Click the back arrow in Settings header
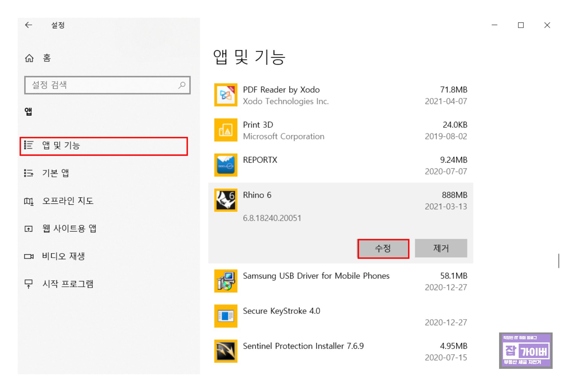Viewport: 577px width, 392px height. pos(29,25)
